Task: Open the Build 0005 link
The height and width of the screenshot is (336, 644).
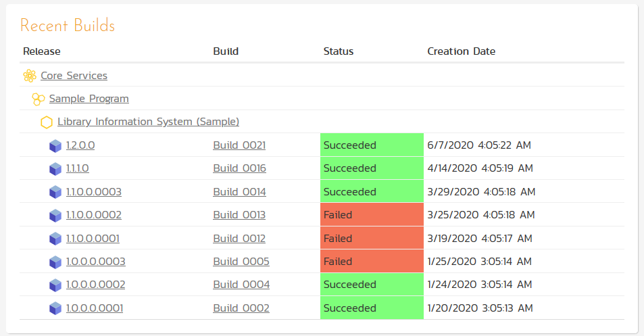Action: tap(241, 262)
